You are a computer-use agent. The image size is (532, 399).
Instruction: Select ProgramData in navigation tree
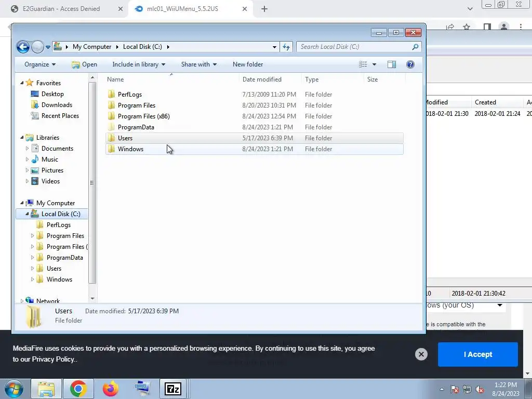click(x=60, y=258)
